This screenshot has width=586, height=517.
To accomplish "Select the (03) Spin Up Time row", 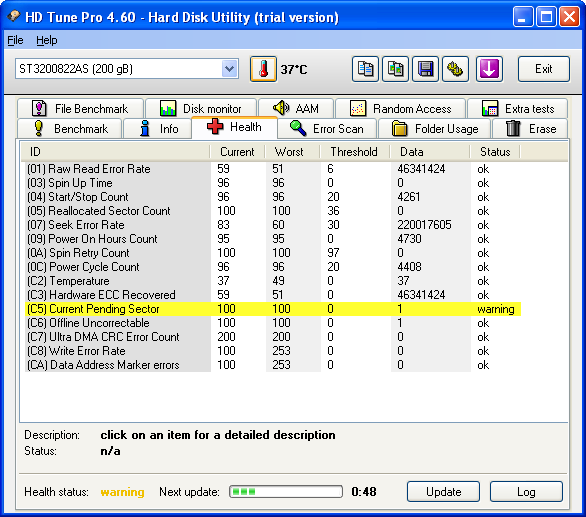I will [273, 183].
